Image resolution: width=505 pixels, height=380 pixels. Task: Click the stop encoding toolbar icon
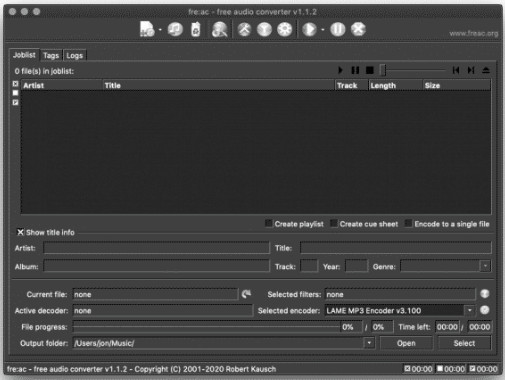pyautogui.click(x=358, y=29)
